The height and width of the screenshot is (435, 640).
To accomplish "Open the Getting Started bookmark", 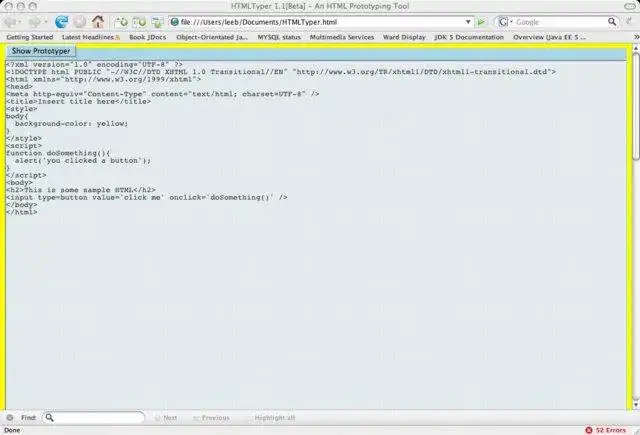I will pyautogui.click(x=30, y=37).
